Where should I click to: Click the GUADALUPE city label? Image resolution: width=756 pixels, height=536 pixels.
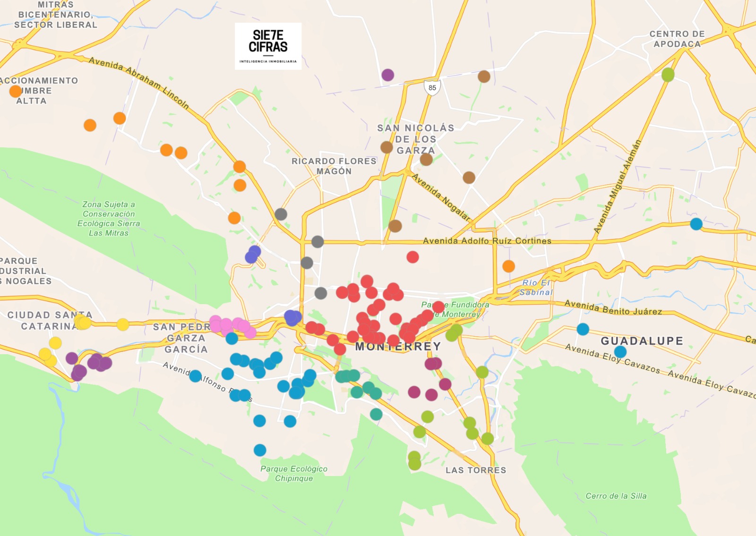point(642,341)
